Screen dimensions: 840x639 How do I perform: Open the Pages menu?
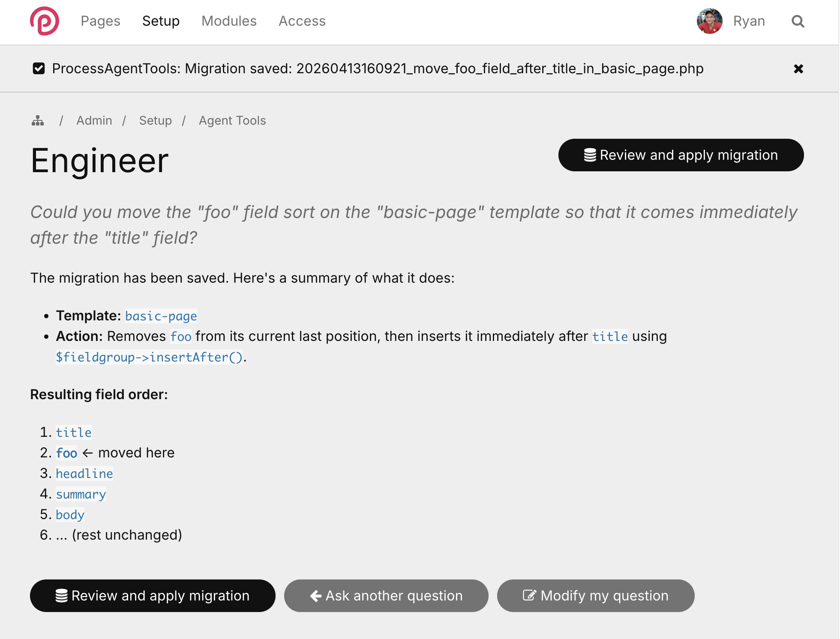point(100,21)
